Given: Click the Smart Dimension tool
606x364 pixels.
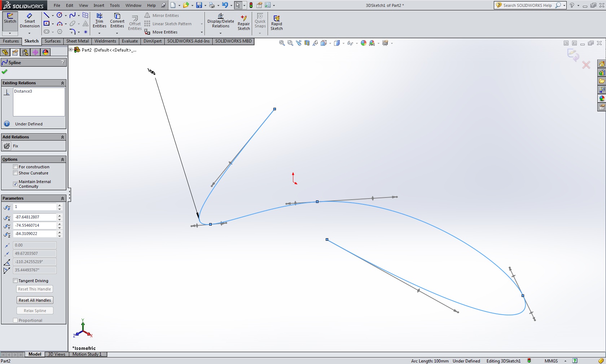Looking at the screenshot, I should pyautogui.click(x=30, y=20).
